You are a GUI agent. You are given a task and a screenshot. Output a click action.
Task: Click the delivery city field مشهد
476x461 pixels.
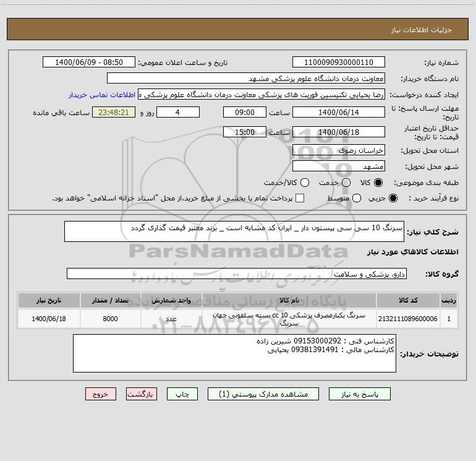[x=339, y=166]
